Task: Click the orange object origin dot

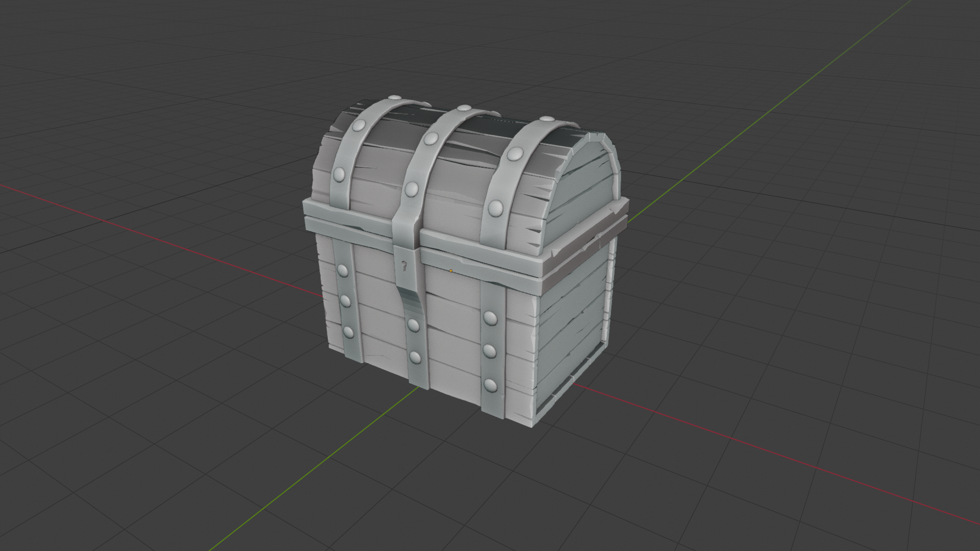Action: pos(451,271)
